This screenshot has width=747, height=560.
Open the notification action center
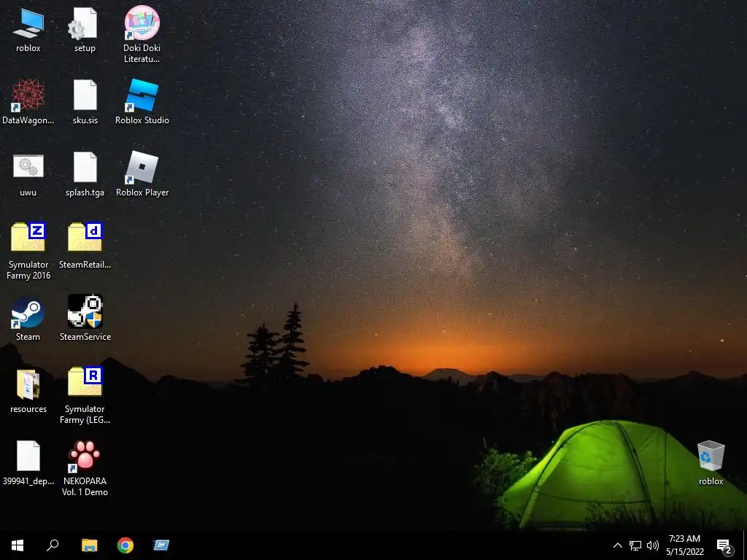coord(724,545)
